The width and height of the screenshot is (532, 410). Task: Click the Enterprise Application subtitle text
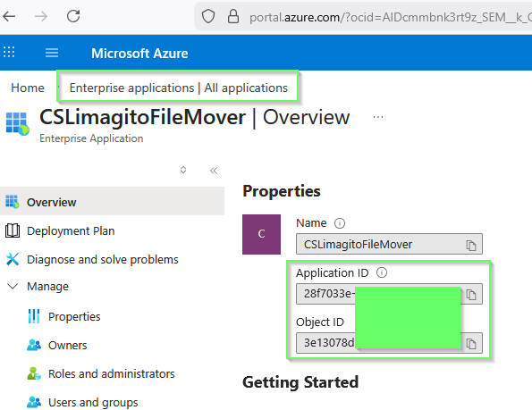(91, 138)
